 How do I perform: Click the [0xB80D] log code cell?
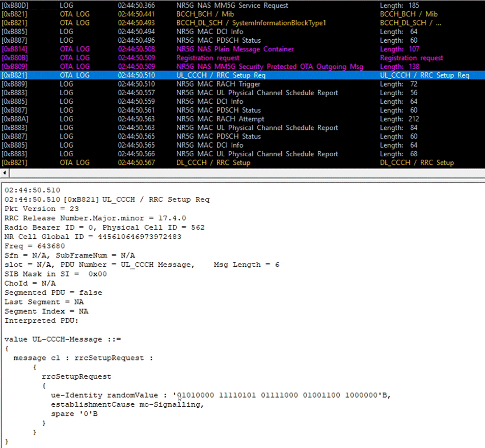(14, 5)
